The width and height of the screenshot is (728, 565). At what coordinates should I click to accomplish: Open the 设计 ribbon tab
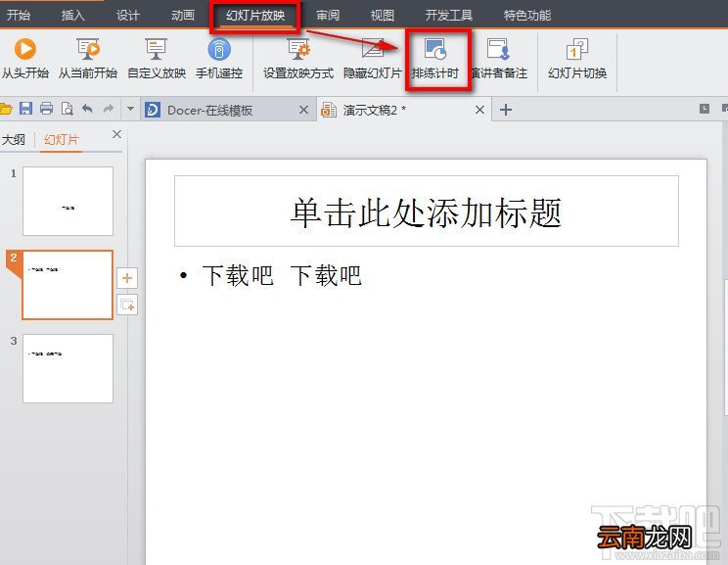pyautogui.click(x=127, y=16)
